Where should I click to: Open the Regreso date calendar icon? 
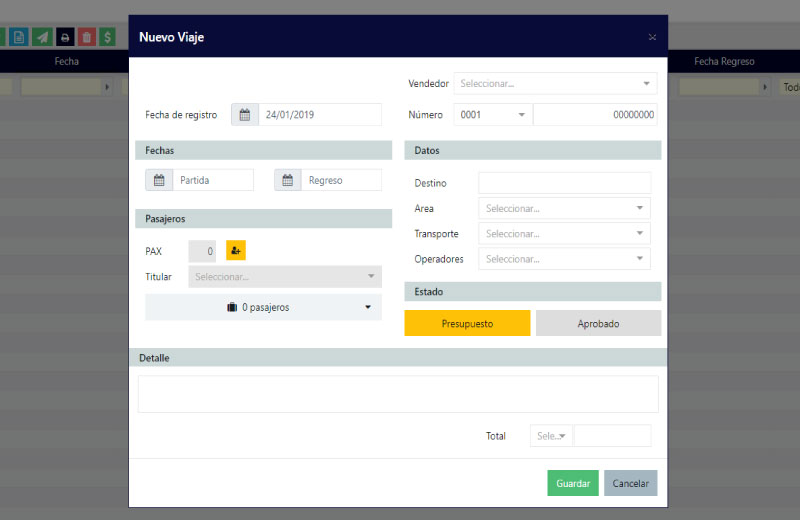click(288, 180)
